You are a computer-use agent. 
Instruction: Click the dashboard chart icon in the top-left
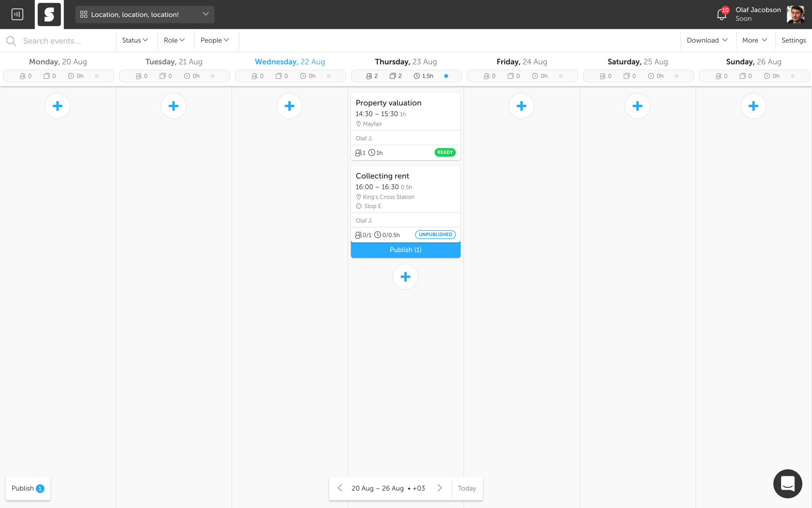[x=17, y=14]
